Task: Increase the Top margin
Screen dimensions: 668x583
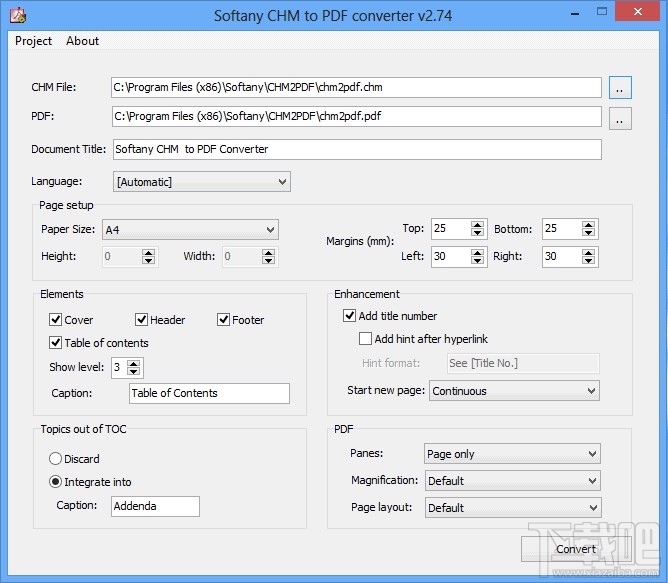Action: click(477, 225)
